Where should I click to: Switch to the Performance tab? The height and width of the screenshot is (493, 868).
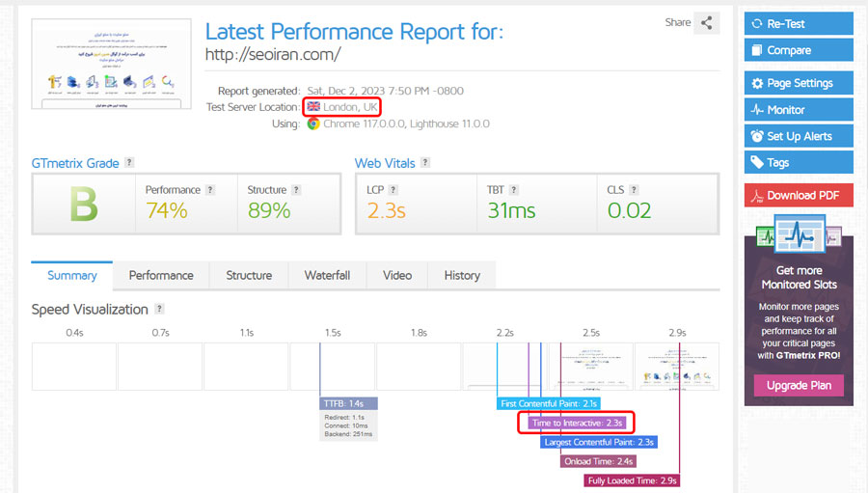pos(161,275)
